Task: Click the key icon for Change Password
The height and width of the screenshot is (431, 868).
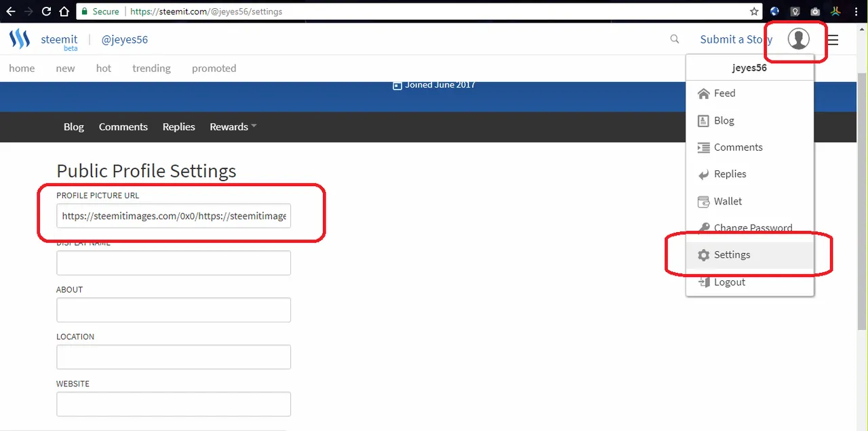Action: [703, 228]
